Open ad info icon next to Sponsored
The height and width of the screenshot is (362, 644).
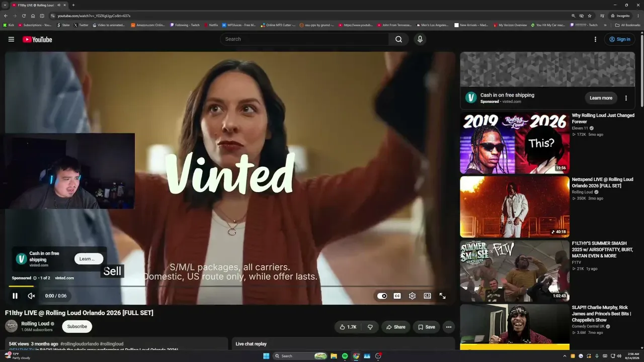tap(35, 278)
